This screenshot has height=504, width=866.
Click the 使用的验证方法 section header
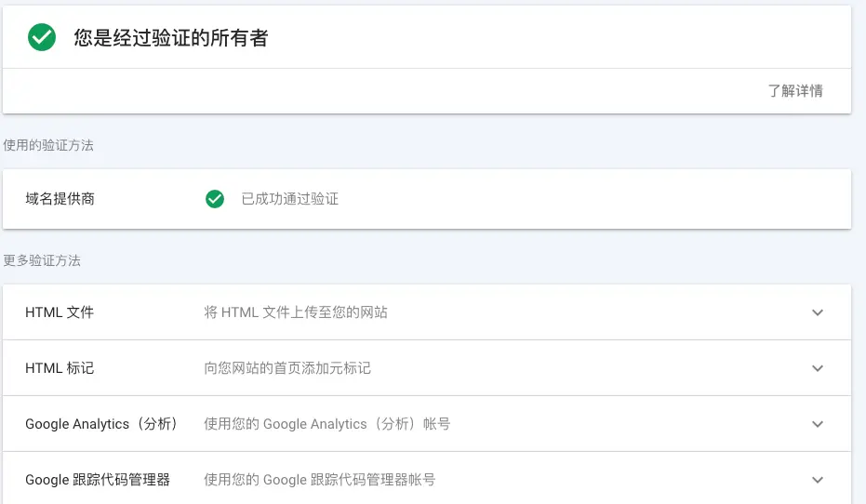click(48, 145)
